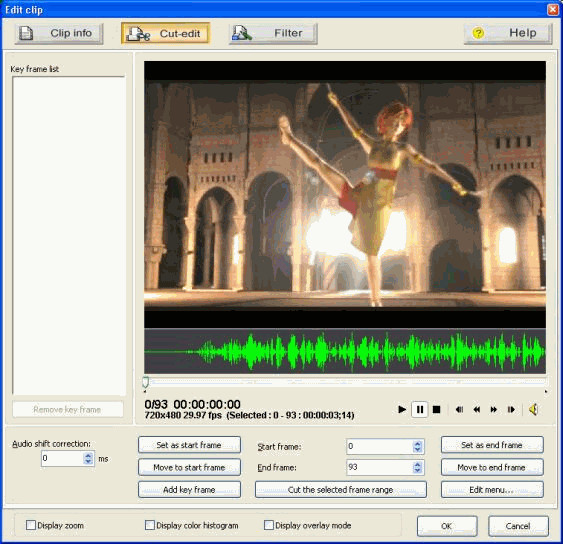
Task: Switch to the Filter tab
Action: tap(273, 34)
